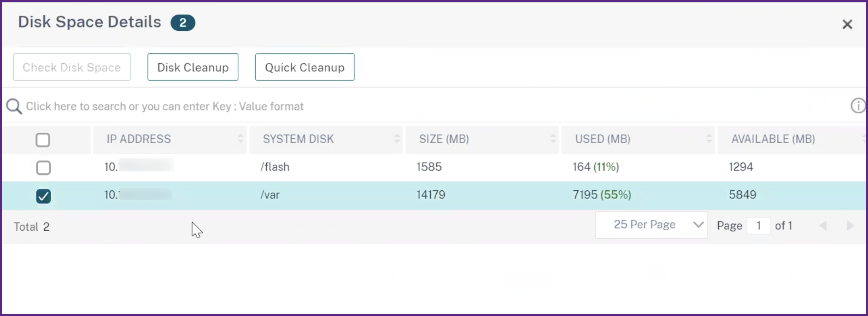Sort by USED (MB) column arrows
Image resolution: width=868 pixels, height=316 pixels.
709,139
